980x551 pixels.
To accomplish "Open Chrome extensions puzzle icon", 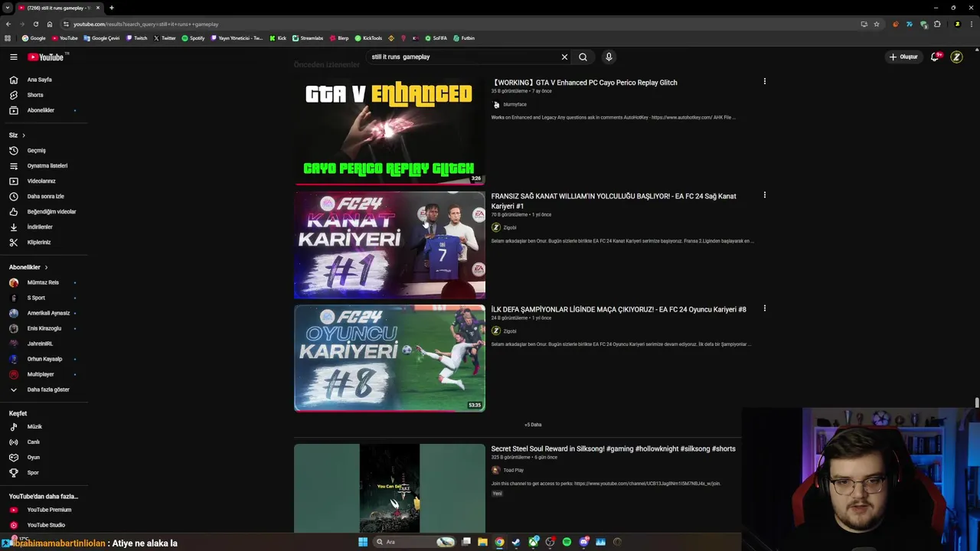I will [937, 24].
